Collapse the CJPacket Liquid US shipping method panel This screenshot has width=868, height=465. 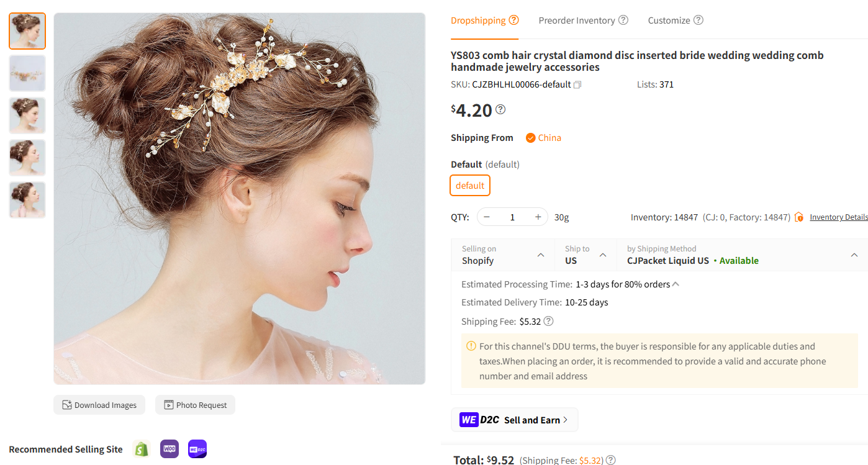[854, 255]
